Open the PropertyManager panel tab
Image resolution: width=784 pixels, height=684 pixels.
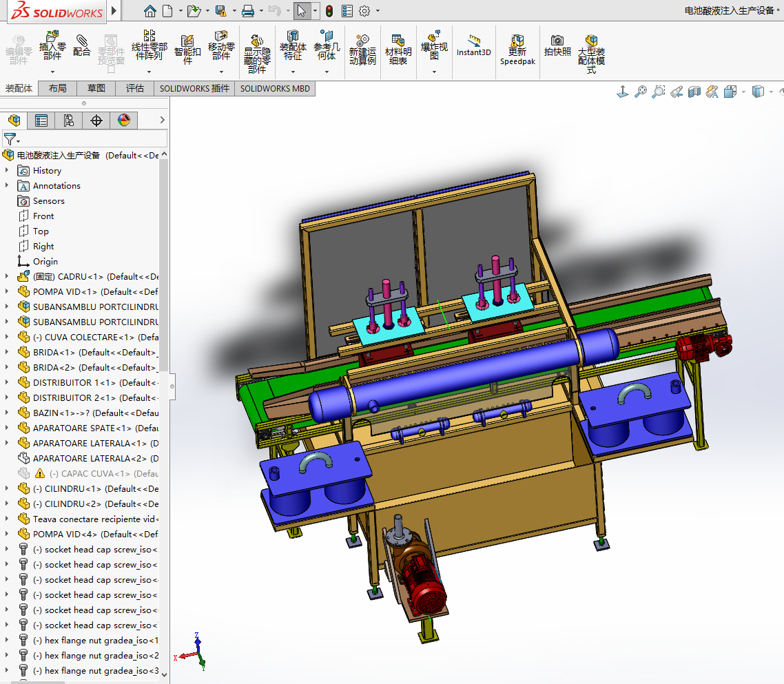(41, 121)
